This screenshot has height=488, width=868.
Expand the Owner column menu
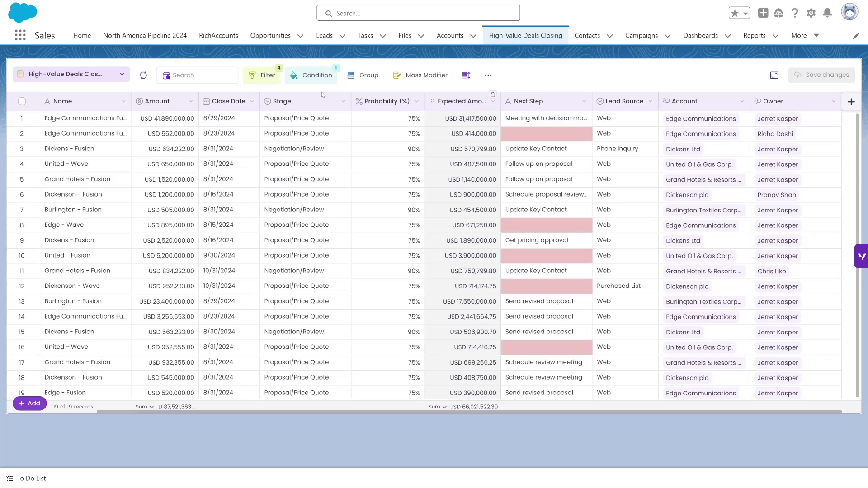(x=834, y=101)
